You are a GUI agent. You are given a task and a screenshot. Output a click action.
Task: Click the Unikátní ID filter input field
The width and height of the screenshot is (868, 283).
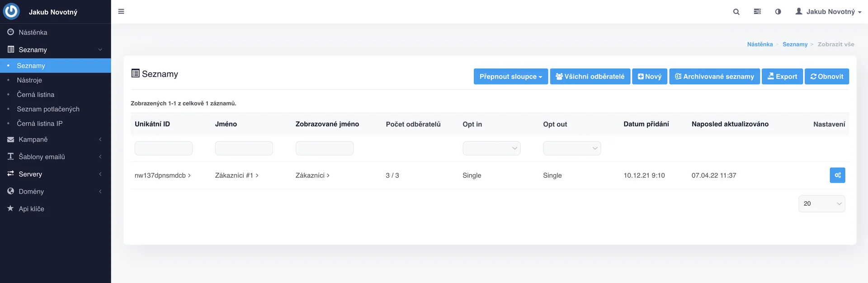pos(163,148)
